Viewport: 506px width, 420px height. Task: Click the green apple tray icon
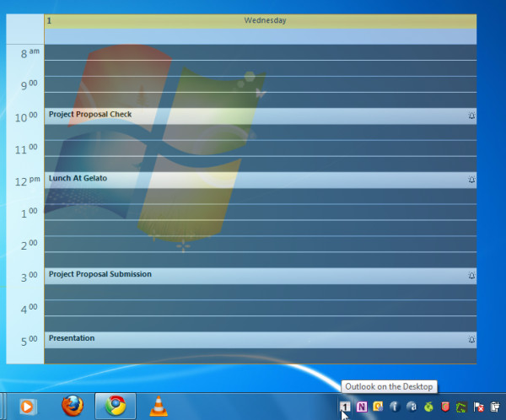[428, 407]
